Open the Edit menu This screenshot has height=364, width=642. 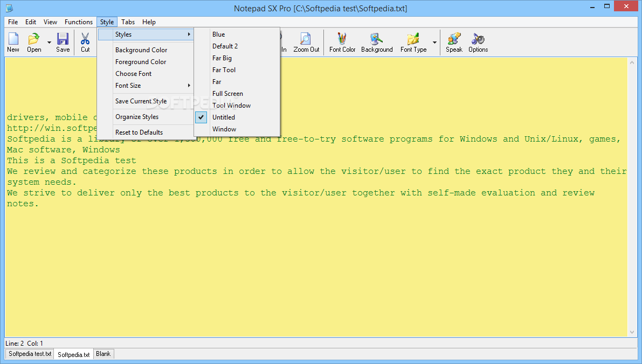coord(31,22)
